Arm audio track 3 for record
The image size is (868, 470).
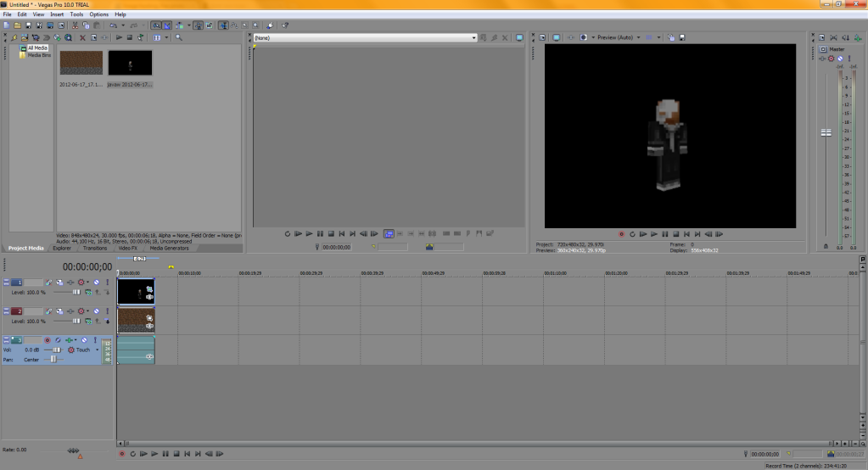47,340
